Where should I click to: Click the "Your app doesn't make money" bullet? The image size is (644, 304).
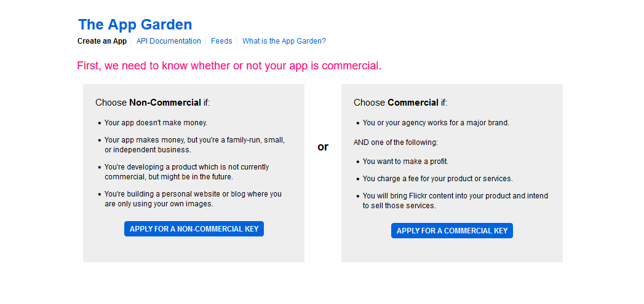pos(156,123)
